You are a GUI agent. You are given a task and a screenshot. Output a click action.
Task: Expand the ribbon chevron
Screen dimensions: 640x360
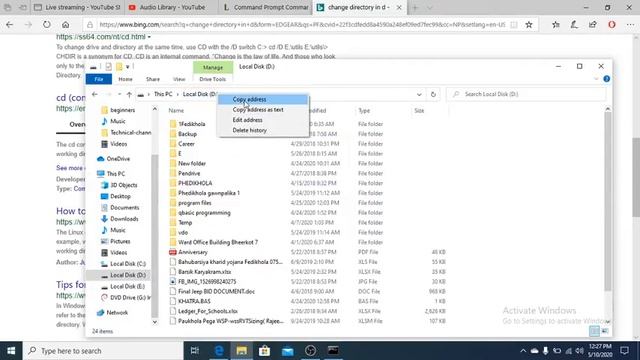click(596, 79)
